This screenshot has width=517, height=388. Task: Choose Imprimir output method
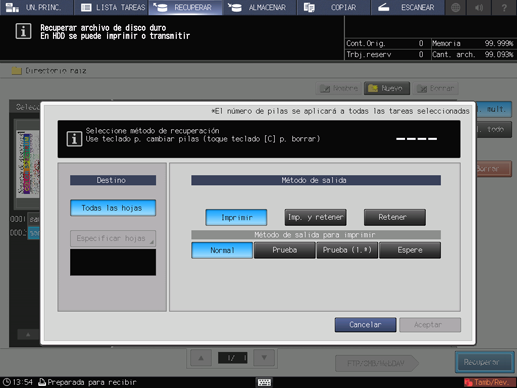pyautogui.click(x=236, y=217)
